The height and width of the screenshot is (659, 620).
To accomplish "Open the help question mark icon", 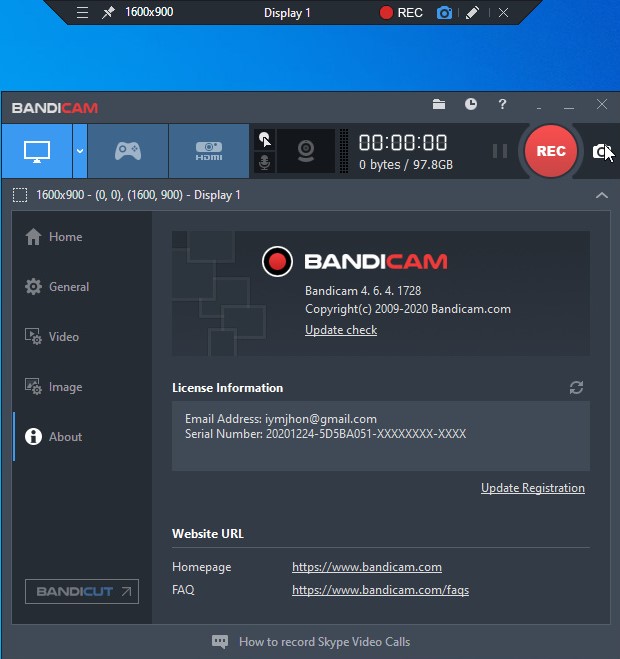I will pos(502,104).
